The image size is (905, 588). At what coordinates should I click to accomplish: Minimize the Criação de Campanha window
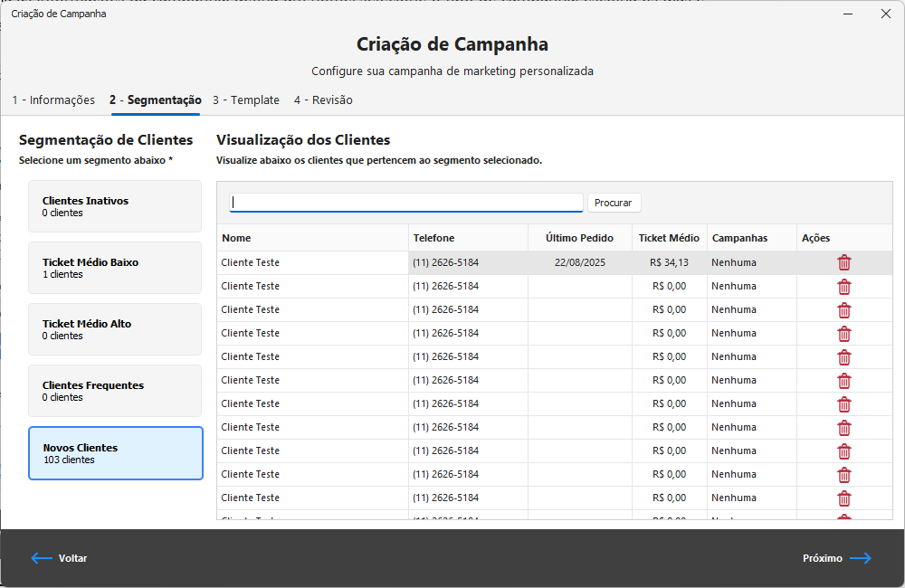(x=848, y=14)
